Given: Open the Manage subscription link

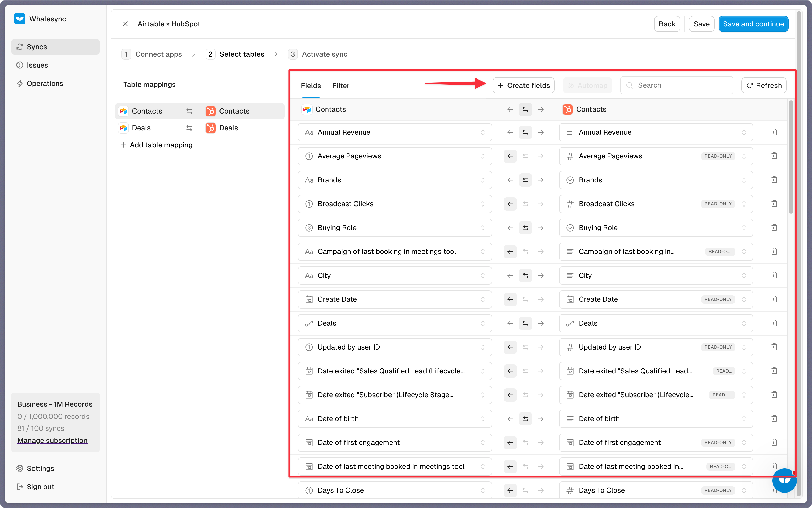Looking at the screenshot, I should coord(52,440).
